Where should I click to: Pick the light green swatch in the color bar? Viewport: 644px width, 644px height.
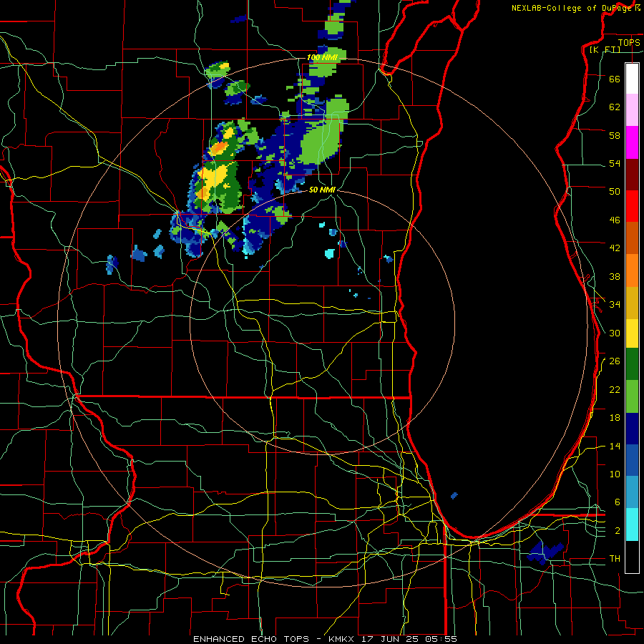(x=632, y=396)
